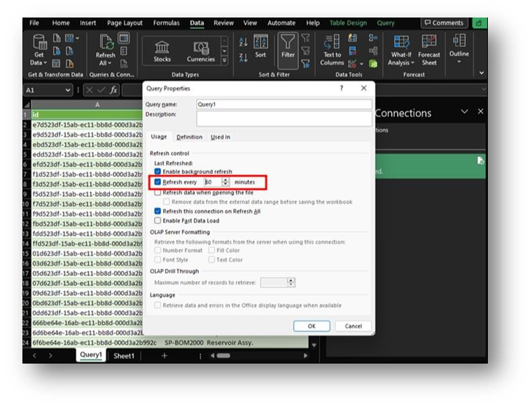Screen dimensions: 532x407
Task: Select the Table Design tab
Action: (348, 22)
